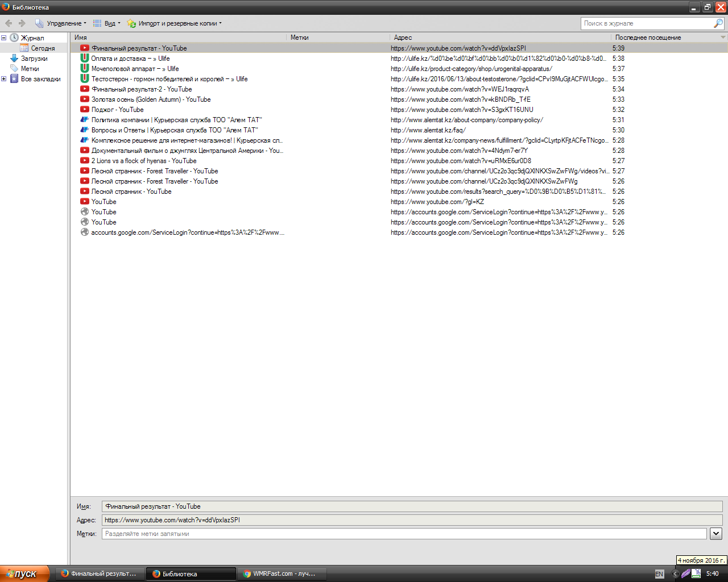Image resolution: width=728 pixels, height=582 pixels.
Task: Click Ulife icon of Мочеполовой аппарат row
Action: 85,68
